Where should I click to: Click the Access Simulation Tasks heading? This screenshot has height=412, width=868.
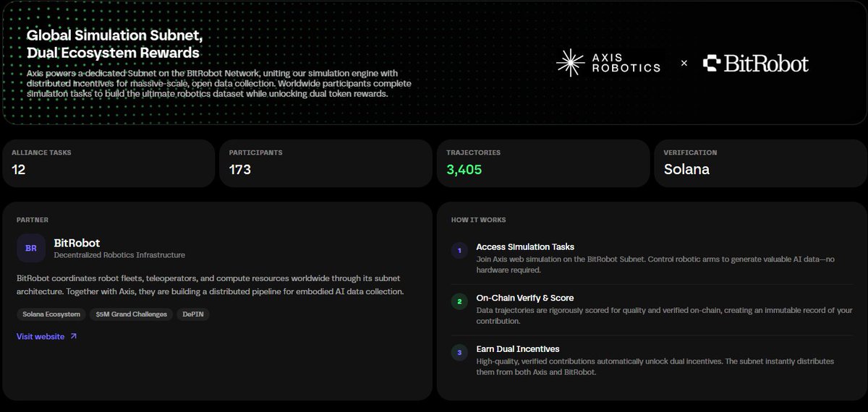click(525, 246)
